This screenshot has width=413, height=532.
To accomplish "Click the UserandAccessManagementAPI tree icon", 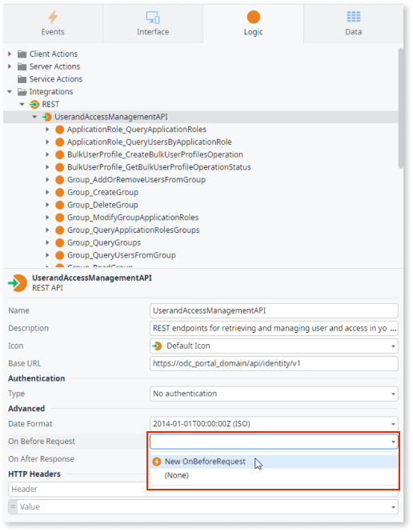I will (47, 117).
